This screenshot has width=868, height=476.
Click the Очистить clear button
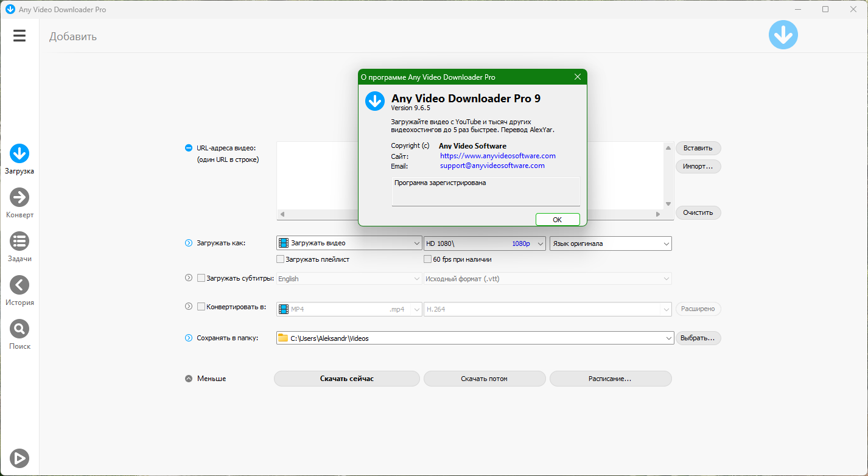698,212
